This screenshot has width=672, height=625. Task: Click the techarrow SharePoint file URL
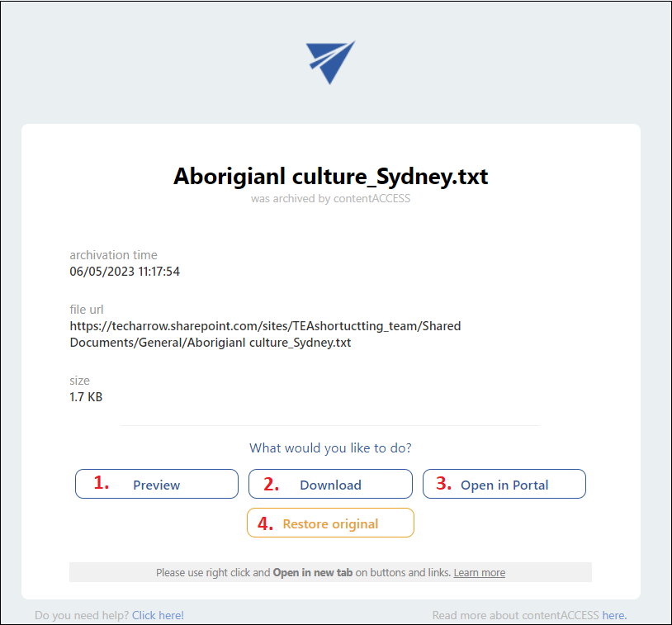265,334
